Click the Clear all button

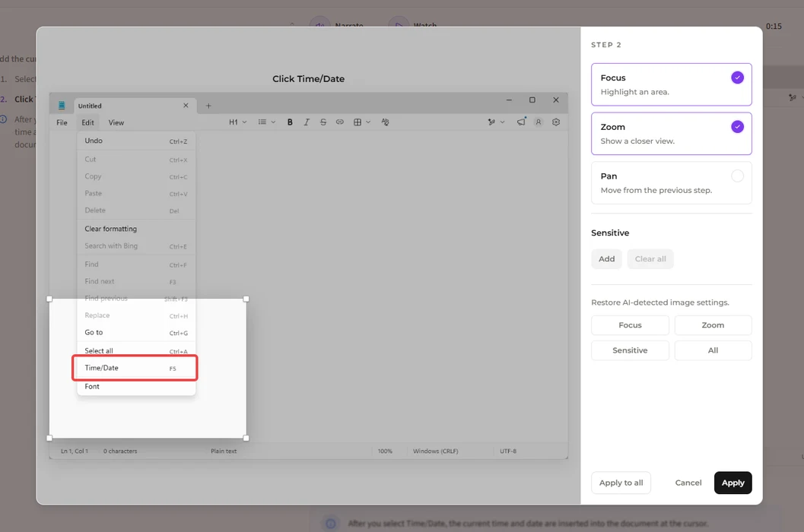click(650, 259)
